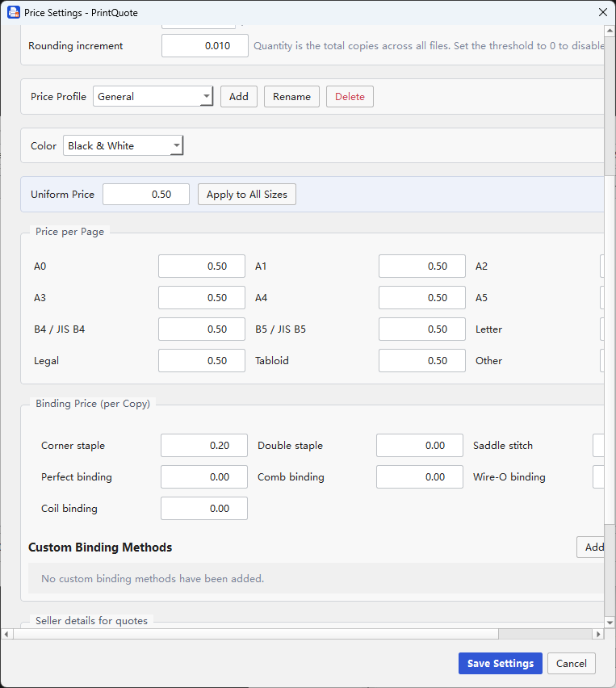Image resolution: width=616 pixels, height=688 pixels.
Task: Edit the Comb binding price field
Action: point(420,477)
